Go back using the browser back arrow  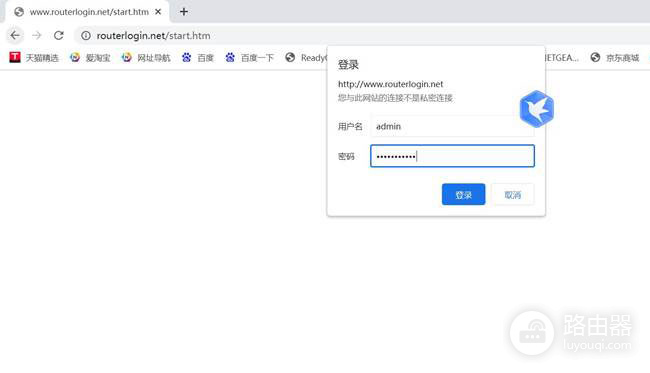pos(15,36)
